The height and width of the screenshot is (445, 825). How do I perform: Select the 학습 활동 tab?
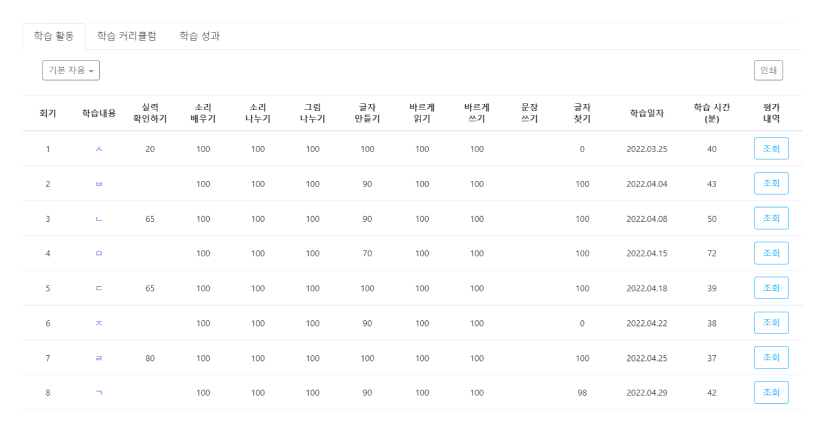point(53,36)
